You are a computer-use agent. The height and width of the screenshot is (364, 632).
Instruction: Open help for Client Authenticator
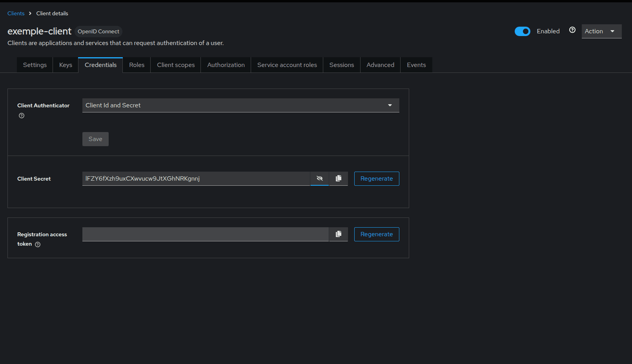(x=21, y=116)
